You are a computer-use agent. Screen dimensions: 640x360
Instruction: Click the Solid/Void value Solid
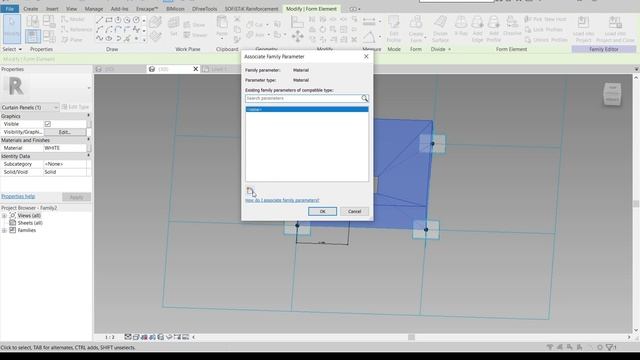[x=64, y=172]
